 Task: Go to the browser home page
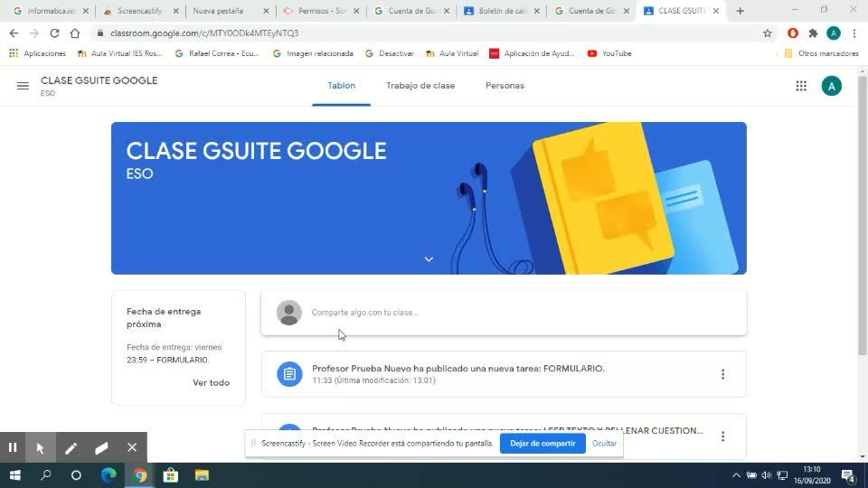point(75,33)
